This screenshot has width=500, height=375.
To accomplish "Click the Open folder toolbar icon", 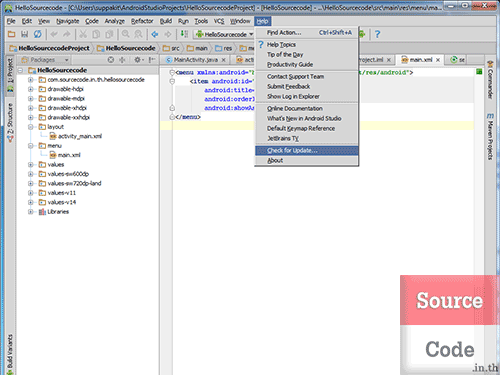I will point(12,34).
